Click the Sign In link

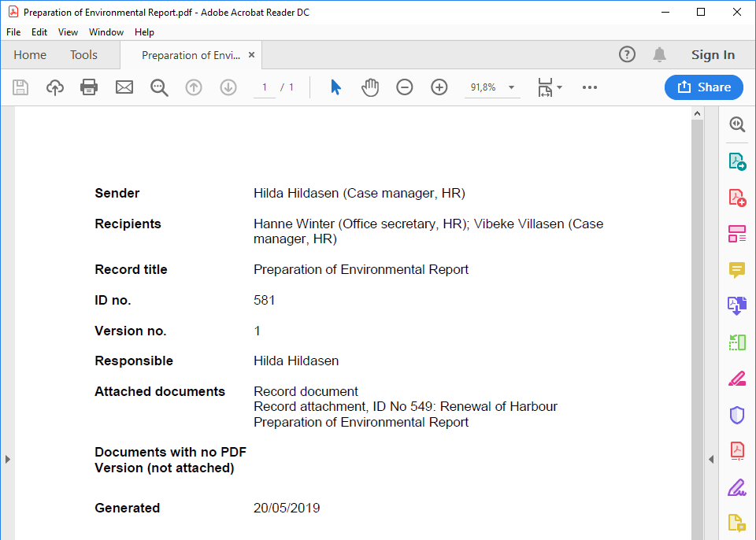click(x=713, y=55)
